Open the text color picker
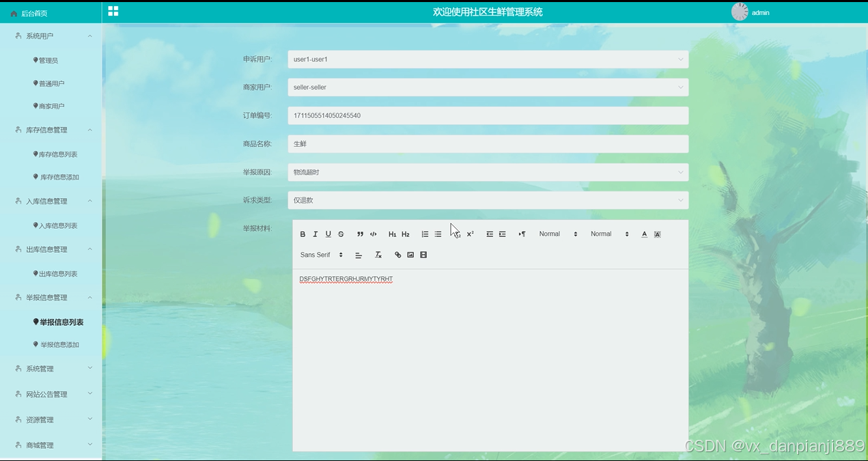This screenshot has width=868, height=461. (644, 234)
